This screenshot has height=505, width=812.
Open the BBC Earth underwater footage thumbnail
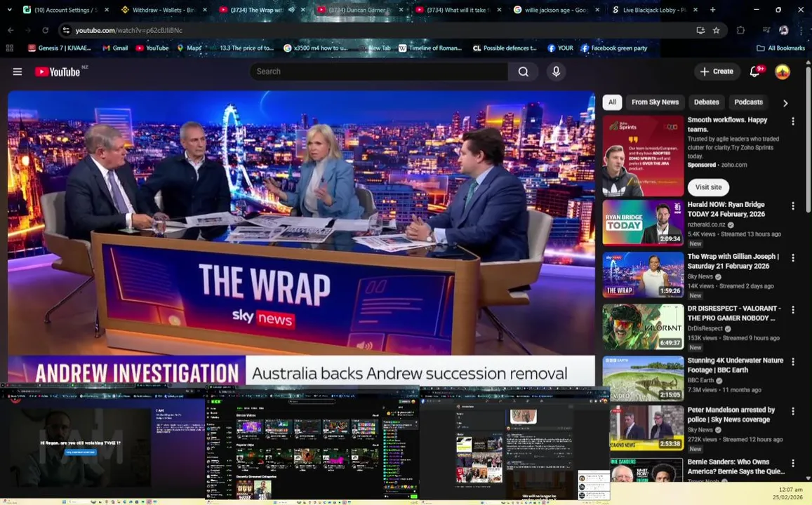tap(643, 379)
